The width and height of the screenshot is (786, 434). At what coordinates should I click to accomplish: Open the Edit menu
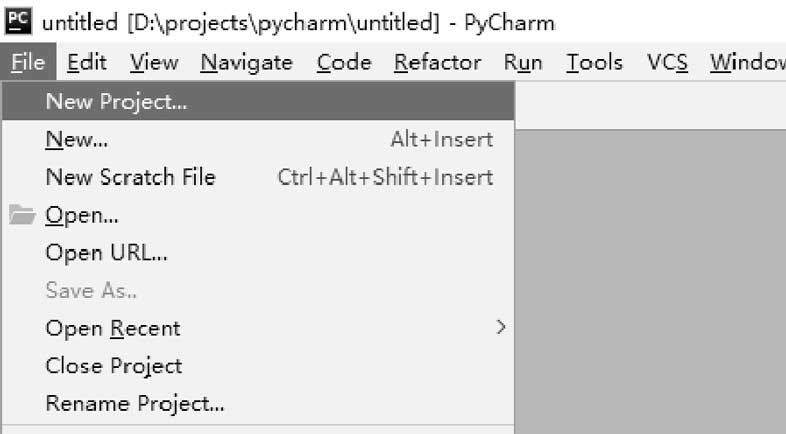[87, 62]
